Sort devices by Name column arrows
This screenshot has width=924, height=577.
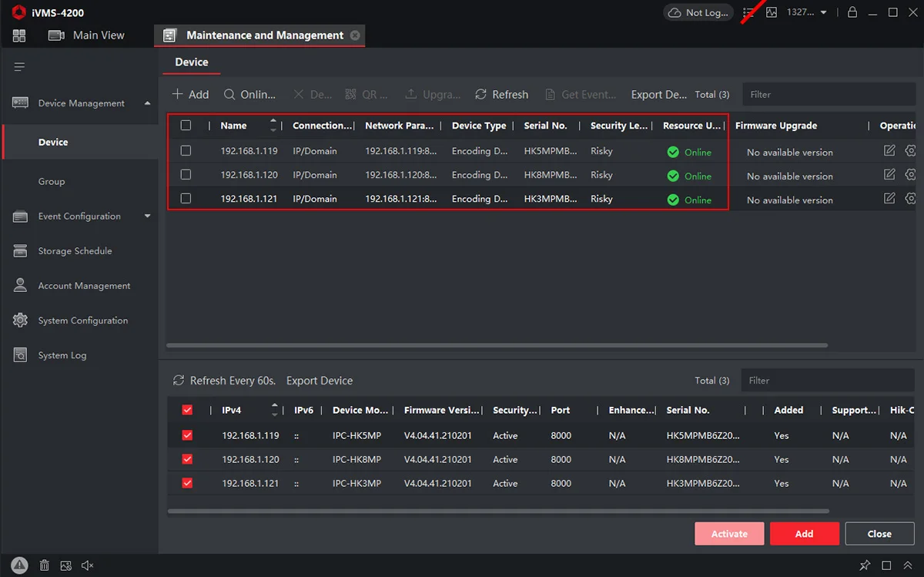coord(273,126)
